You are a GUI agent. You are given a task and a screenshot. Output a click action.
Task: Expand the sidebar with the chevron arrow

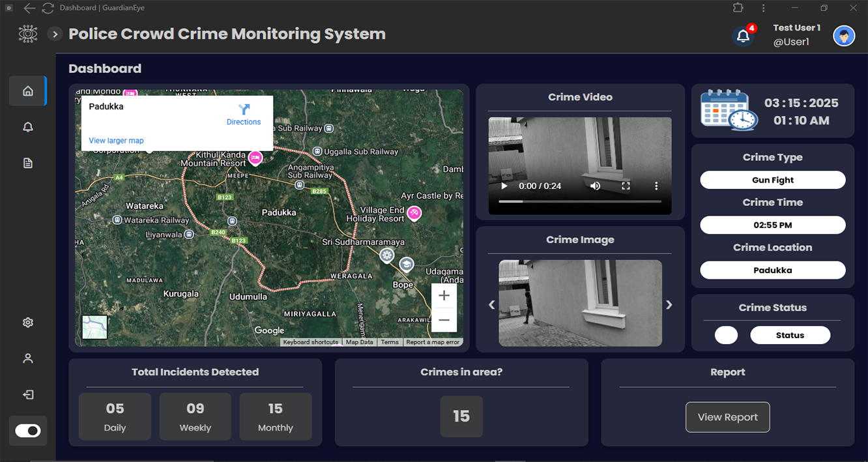[x=55, y=34]
